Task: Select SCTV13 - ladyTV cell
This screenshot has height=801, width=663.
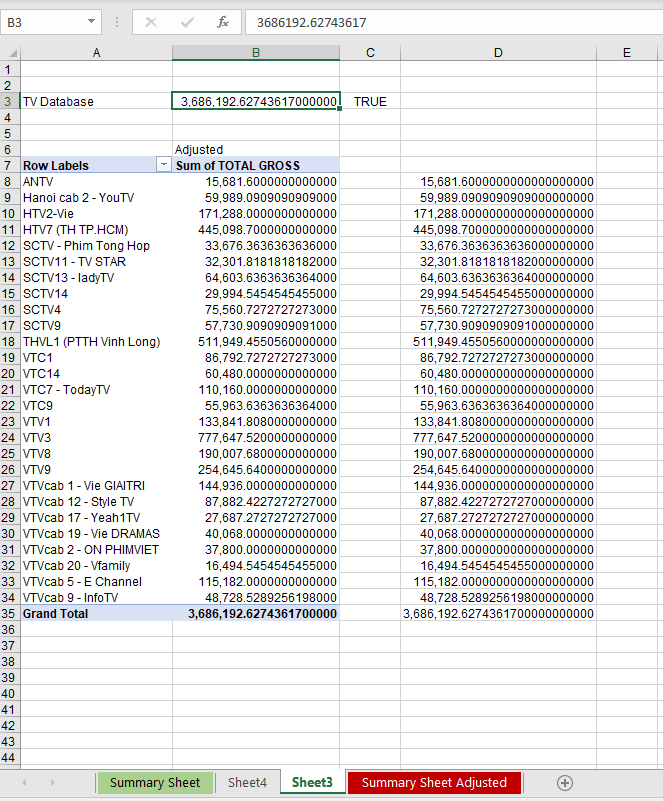Action: pos(96,277)
